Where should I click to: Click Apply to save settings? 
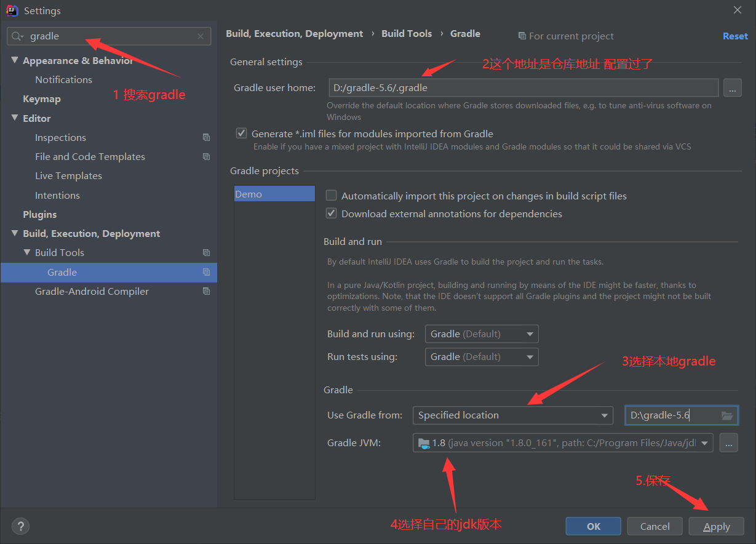(717, 526)
